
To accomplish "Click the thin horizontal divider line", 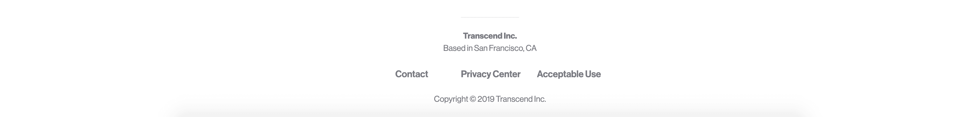I will (490, 17).
